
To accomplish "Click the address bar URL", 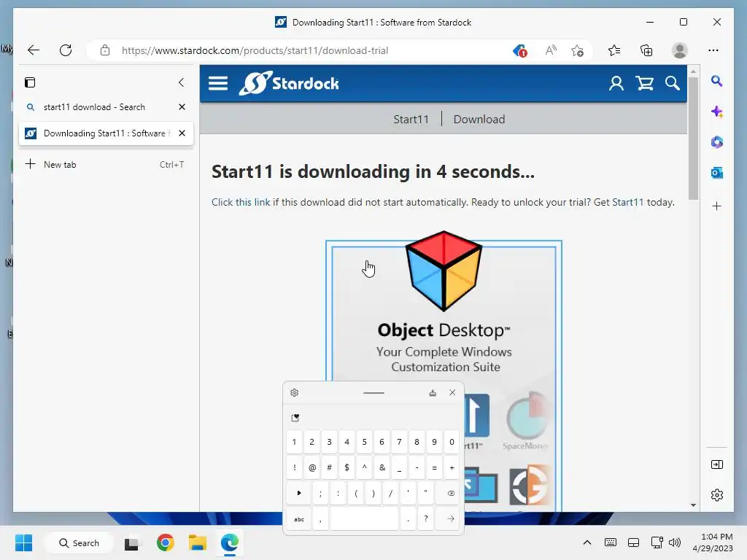I will click(x=255, y=50).
